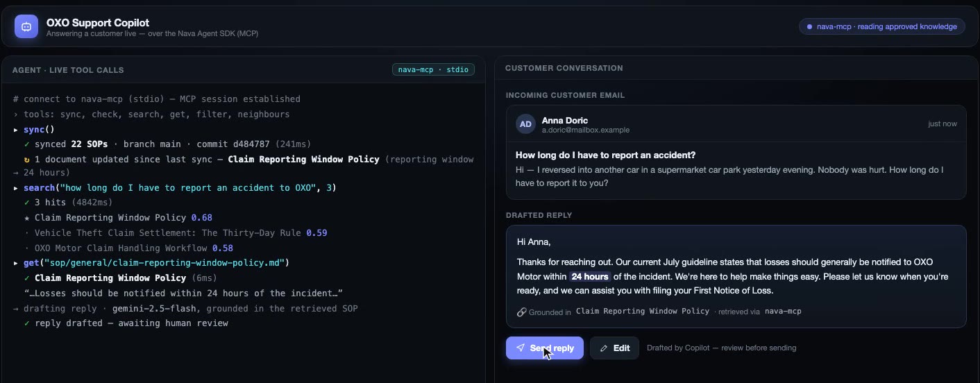
Task: Click 'nava-mcp' after 'retrieved via'
Action: pos(783,312)
